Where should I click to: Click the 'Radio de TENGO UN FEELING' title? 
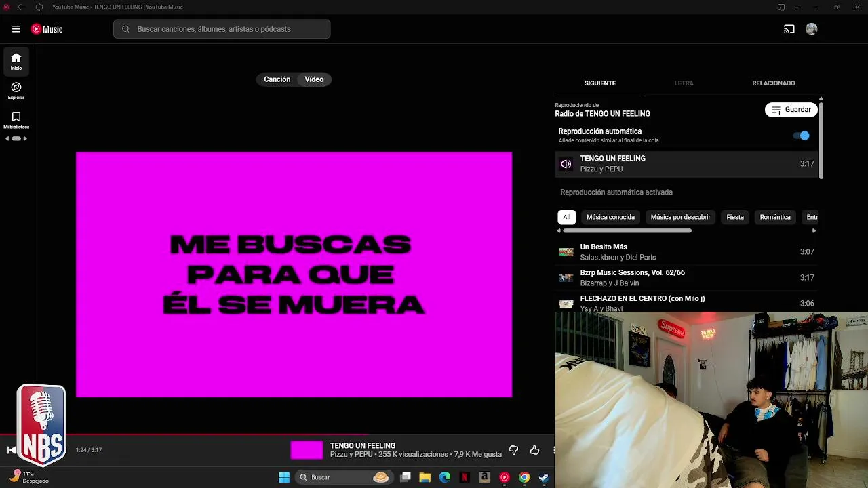(x=602, y=114)
